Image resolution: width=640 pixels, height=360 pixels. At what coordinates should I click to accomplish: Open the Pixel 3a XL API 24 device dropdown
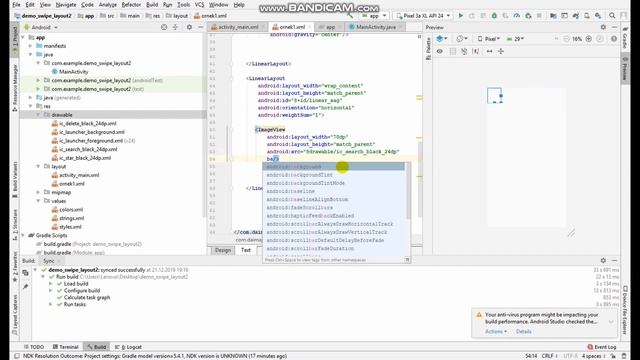click(423, 16)
